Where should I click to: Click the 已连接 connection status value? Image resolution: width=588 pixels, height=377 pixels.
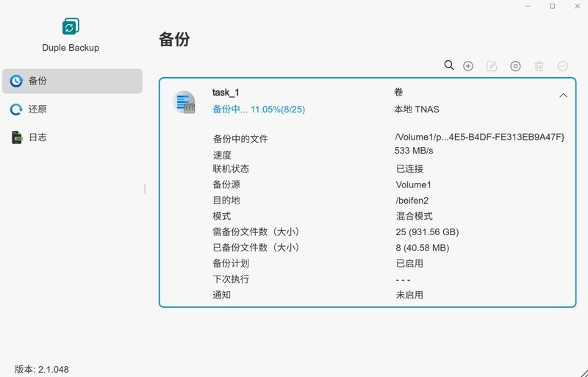(x=410, y=169)
